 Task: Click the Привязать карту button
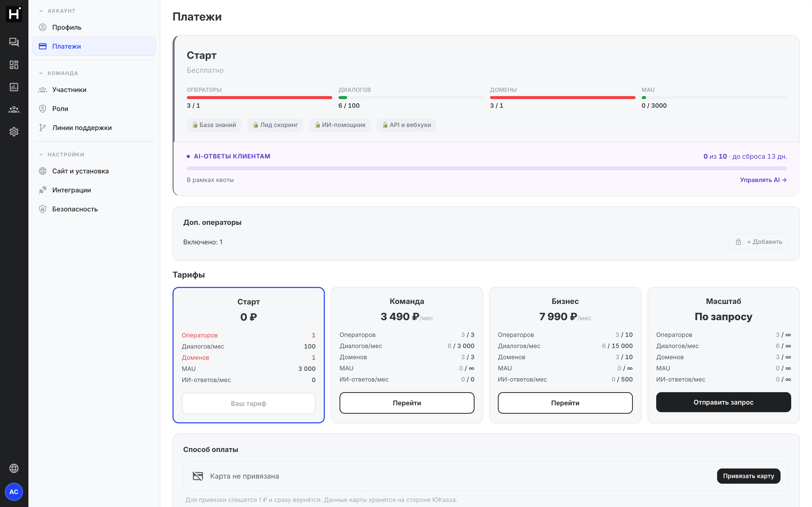pos(748,476)
